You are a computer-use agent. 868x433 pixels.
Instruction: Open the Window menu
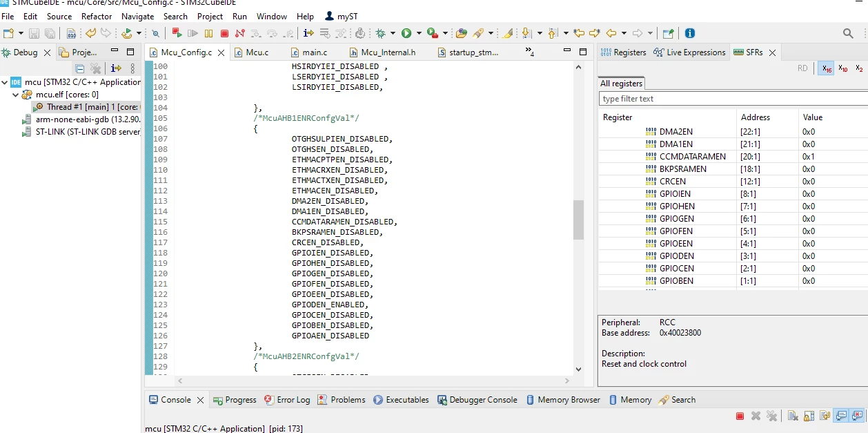(x=272, y=16)
